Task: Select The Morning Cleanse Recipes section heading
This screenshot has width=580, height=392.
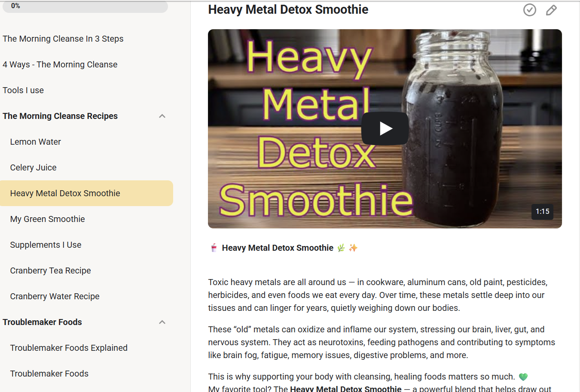Action: (x=60, y=116)
